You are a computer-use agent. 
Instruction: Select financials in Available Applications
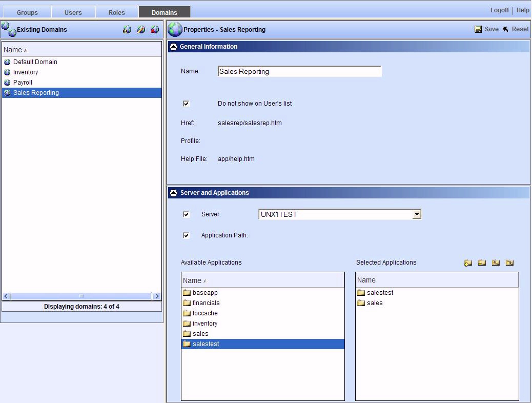click(x=263, y=303)
